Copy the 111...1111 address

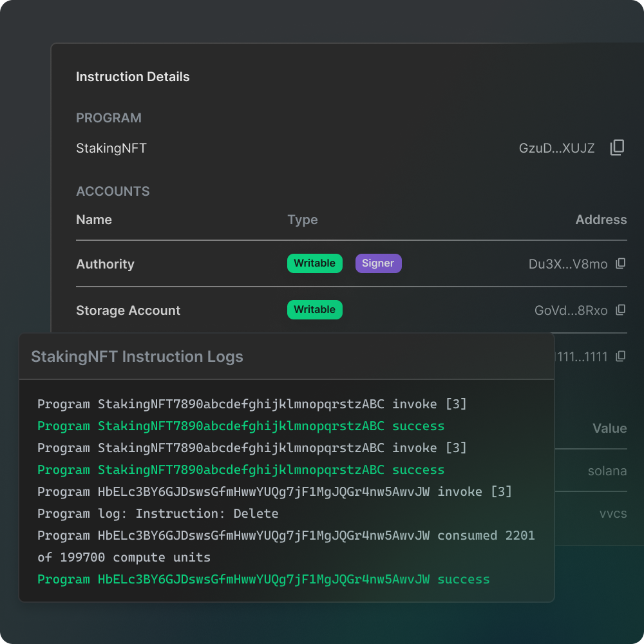pos(621,356)
